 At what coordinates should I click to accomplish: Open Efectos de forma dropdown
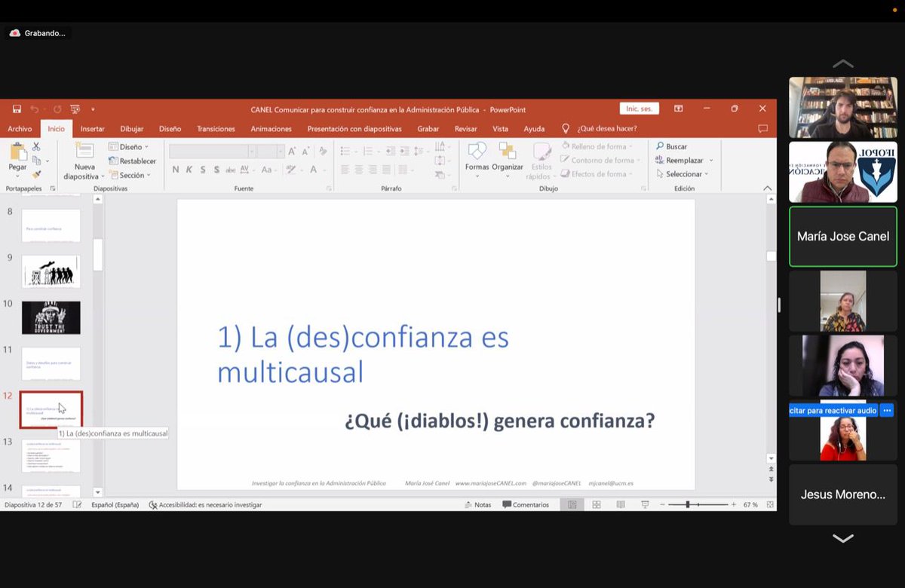pyautogui.click(x=597, y=174)
